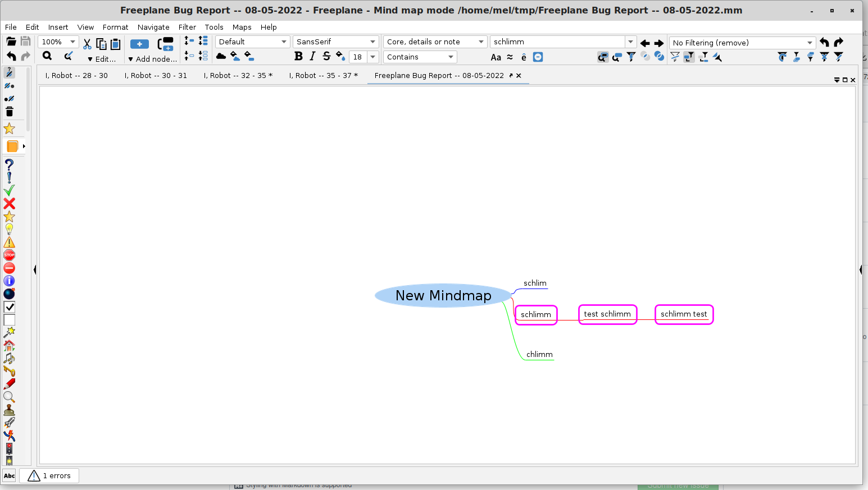Toggle italic formatting
The width and height of the screenshot is (868, 490).
(312, 56)
